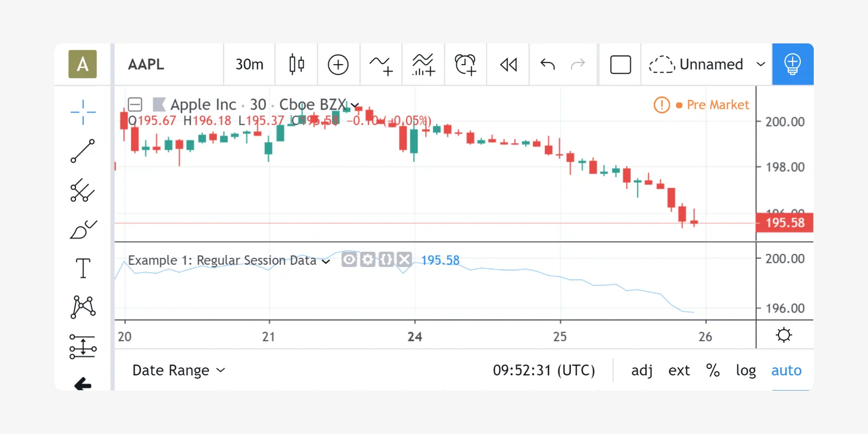Create a new alert
Screen dimensions: 868x434
coord(465,65)
